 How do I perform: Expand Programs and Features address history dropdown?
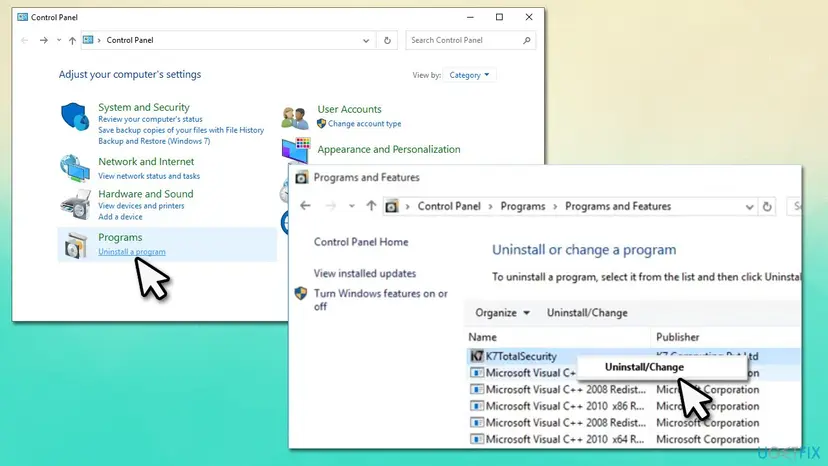(749, 207)
